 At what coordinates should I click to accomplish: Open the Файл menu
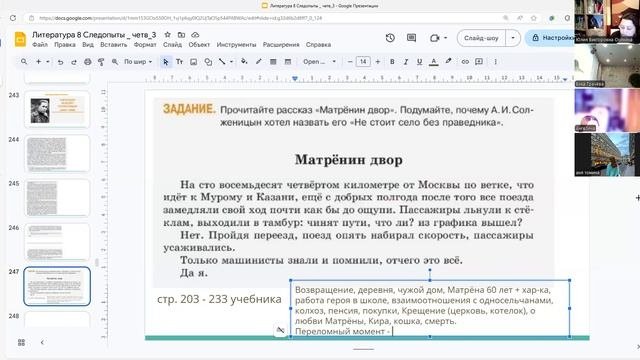tap(40, 44)
